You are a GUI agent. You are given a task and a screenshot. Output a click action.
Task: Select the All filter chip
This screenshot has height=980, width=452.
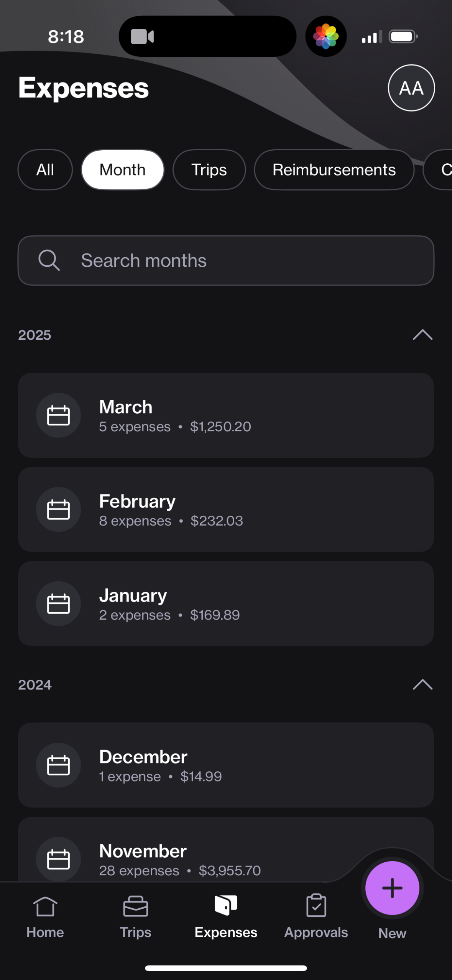pos(45,170)
